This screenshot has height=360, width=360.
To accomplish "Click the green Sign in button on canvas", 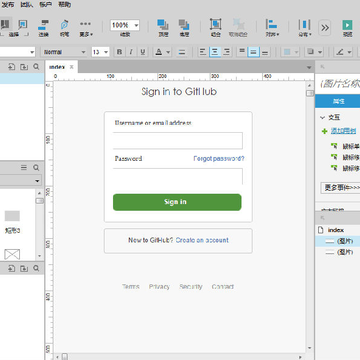I will pos(177,202).
